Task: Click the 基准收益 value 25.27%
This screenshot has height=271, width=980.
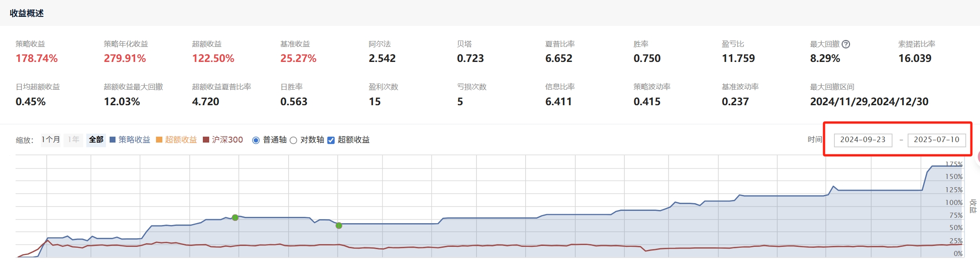Action: pyautogui.click(x=298, y=58)
